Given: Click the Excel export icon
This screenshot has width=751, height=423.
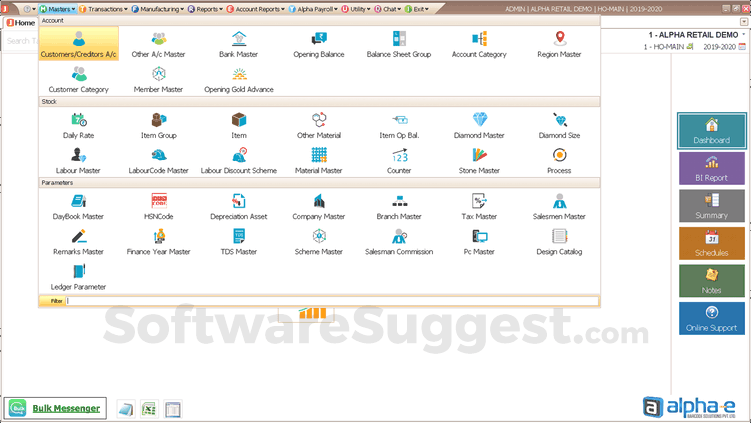Looking at the screenshot, I should [x=149, y=409].
